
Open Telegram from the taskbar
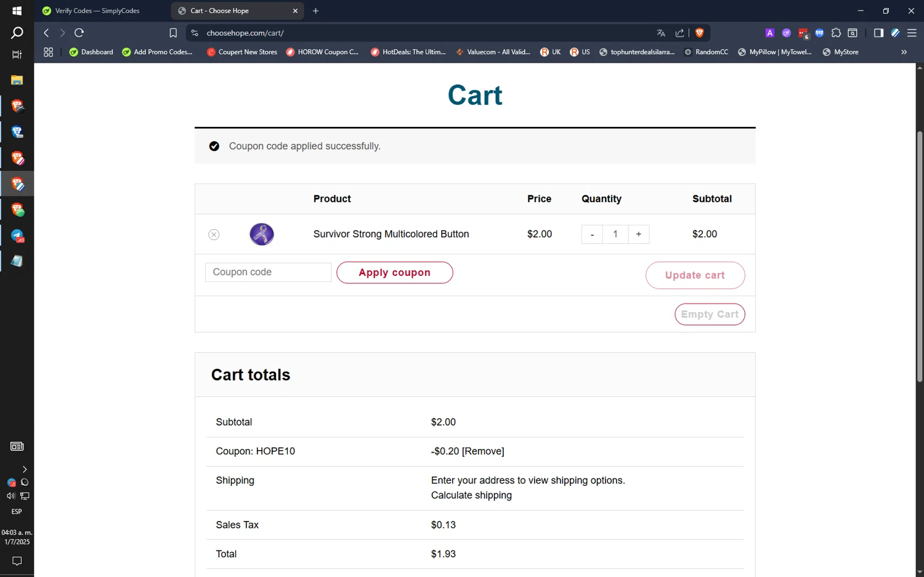tap(17, 236)
